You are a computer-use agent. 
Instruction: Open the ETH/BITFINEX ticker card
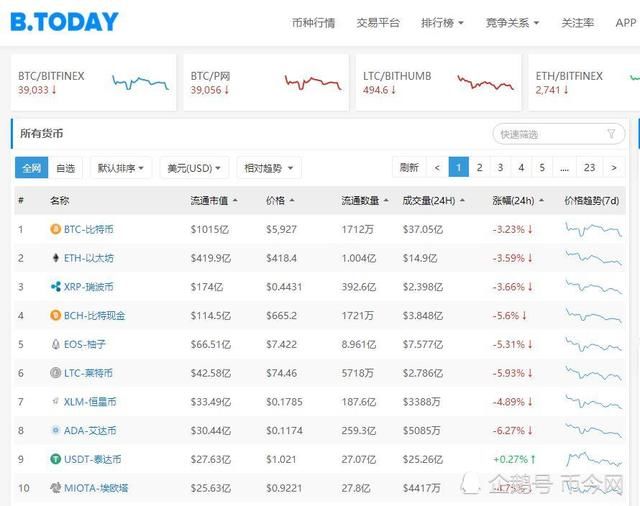click(584, 82)
